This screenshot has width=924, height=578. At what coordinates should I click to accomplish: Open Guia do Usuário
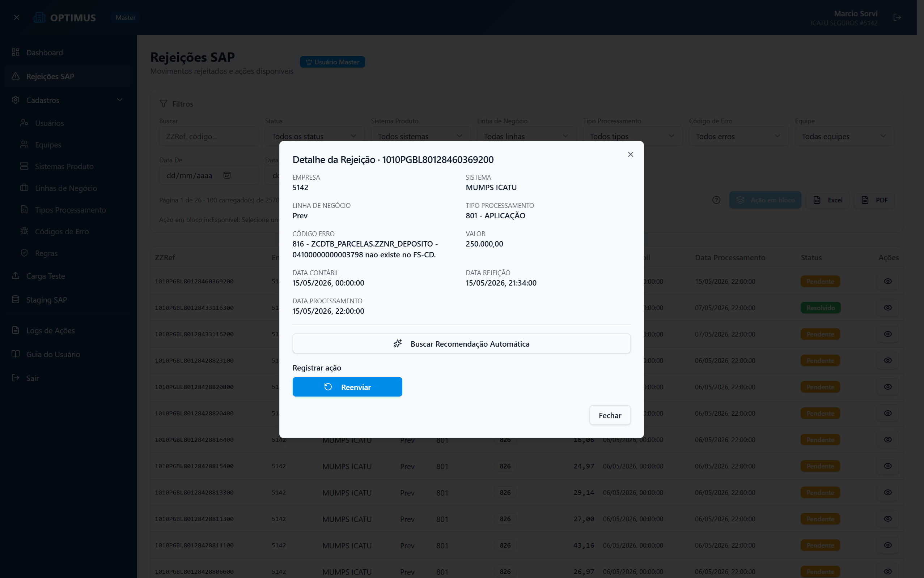pos(68,354)
